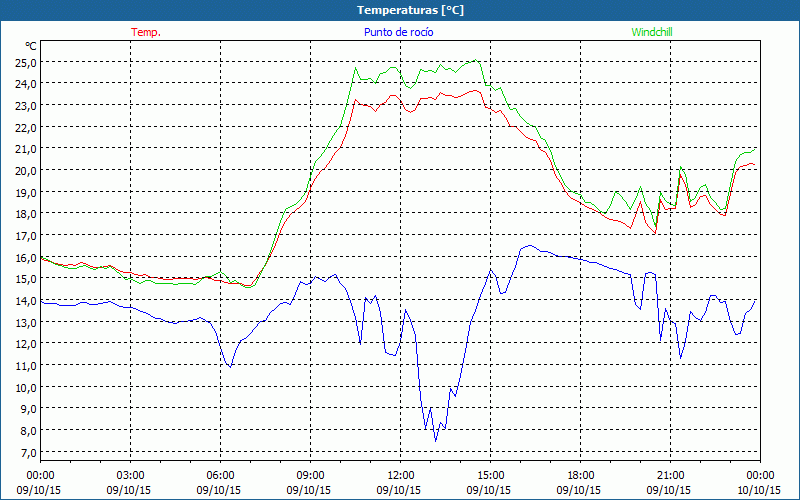Click the red 'Temp.' legend label
The height and width of the screenshot is (500, 800).
[146, 32]
